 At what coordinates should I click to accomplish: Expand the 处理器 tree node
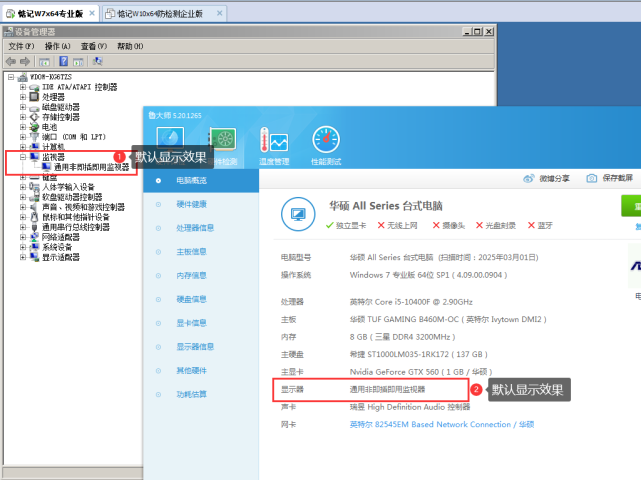pyautogui.click(x=23, y=97)
